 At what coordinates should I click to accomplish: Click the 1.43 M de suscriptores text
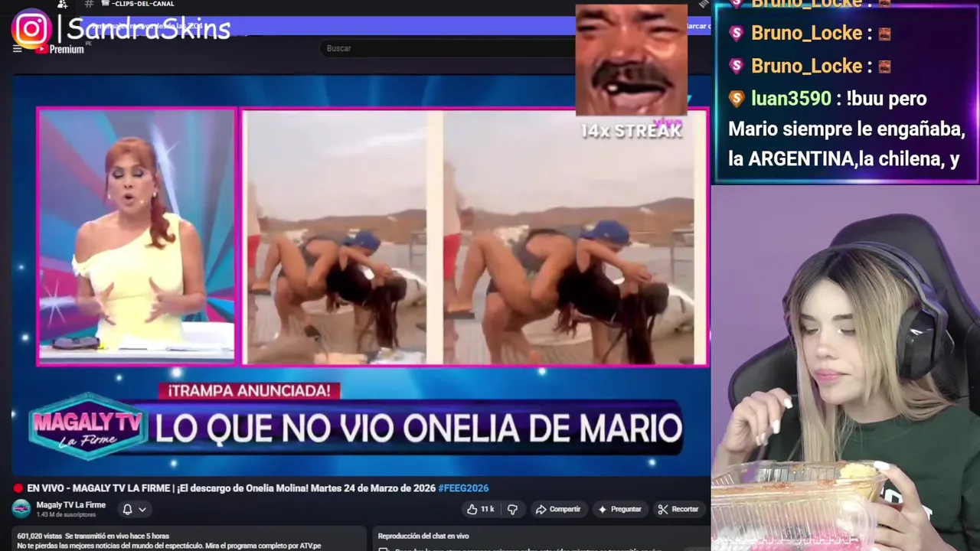coord(66,514)
